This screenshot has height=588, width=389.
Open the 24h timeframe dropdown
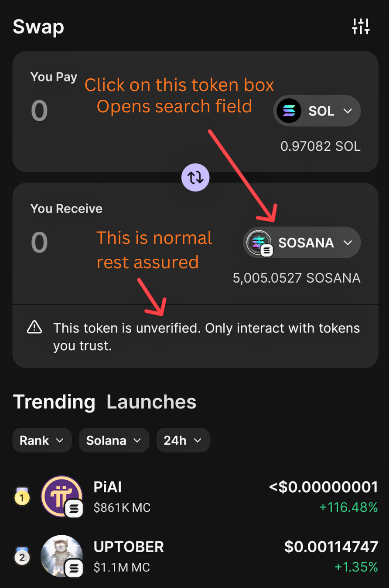click(x=183, y=440)
